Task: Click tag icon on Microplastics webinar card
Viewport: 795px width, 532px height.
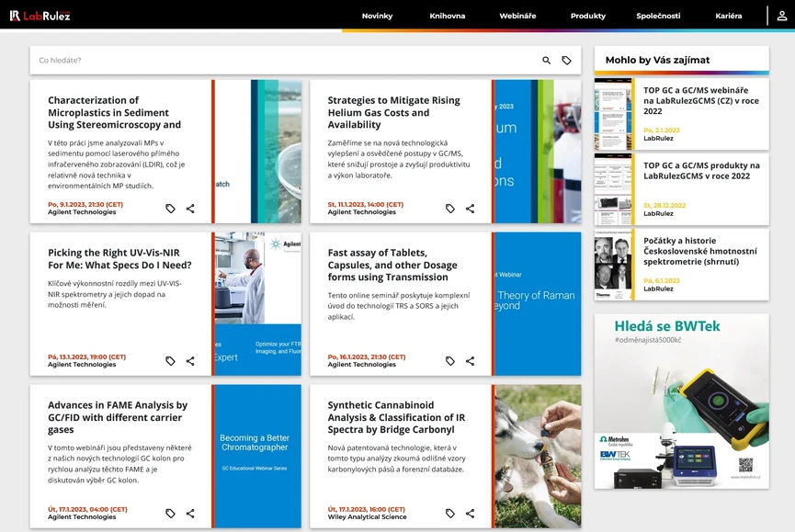Action: [x=170, y=209]
